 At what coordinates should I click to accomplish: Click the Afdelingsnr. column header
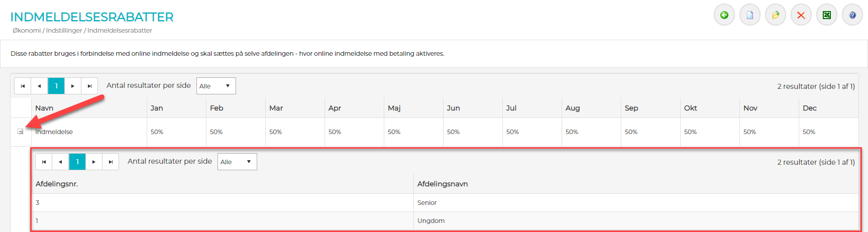pos(57,184)
